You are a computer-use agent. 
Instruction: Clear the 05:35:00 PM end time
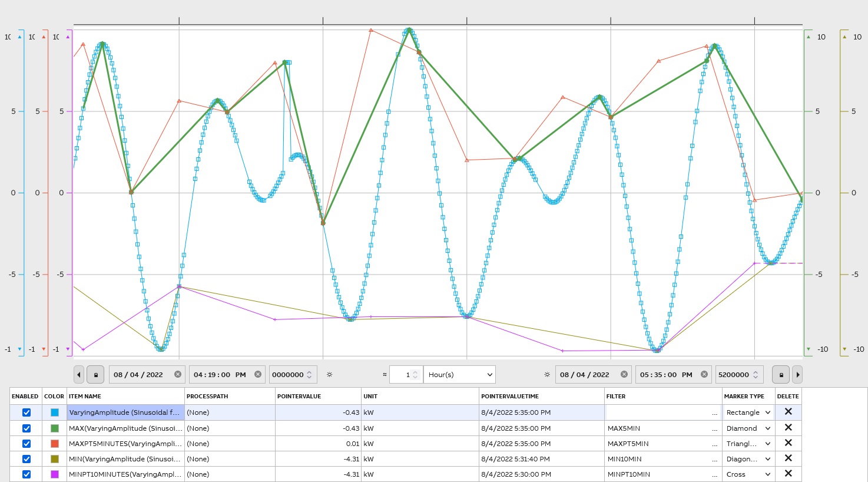pos(704,375)
